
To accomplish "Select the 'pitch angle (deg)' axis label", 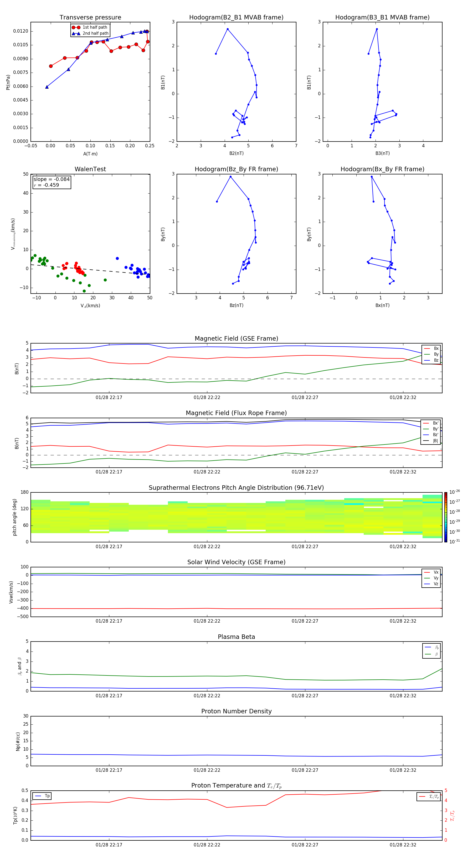I will tap(14, 517).
